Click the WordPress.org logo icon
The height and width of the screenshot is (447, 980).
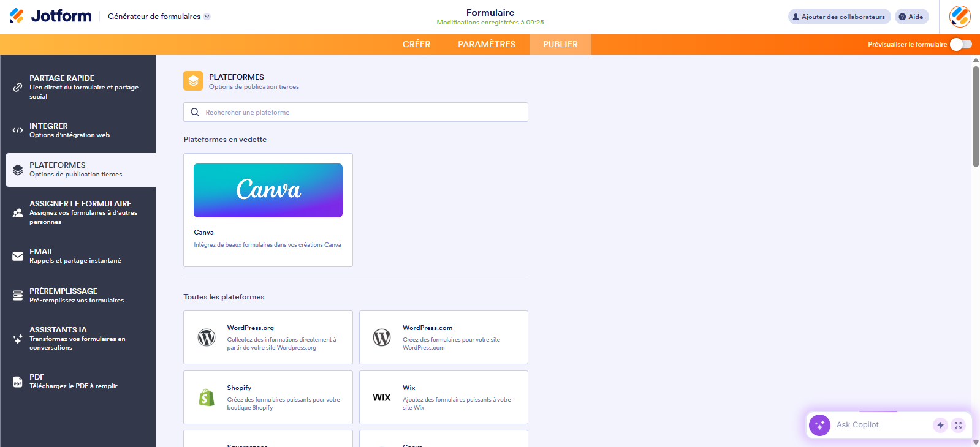click(x=207, y=337)
